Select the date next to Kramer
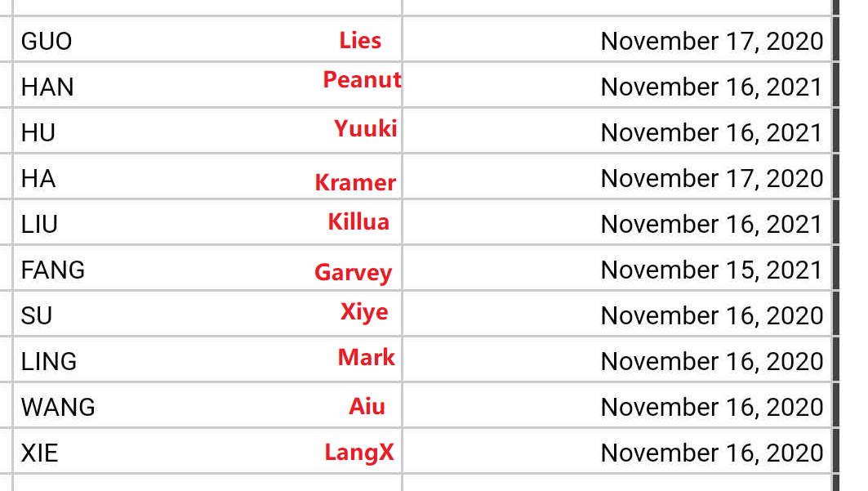The width and height of the screenshot is (868, 491). (x=711, y=178)
